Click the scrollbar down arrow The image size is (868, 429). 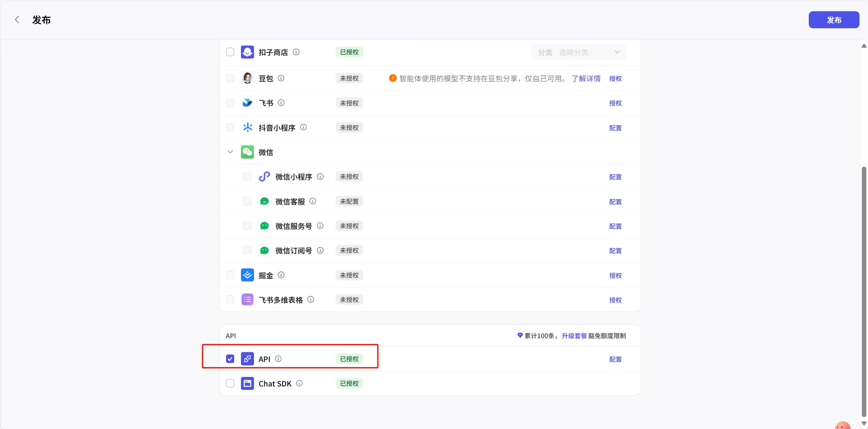[864, 423]
